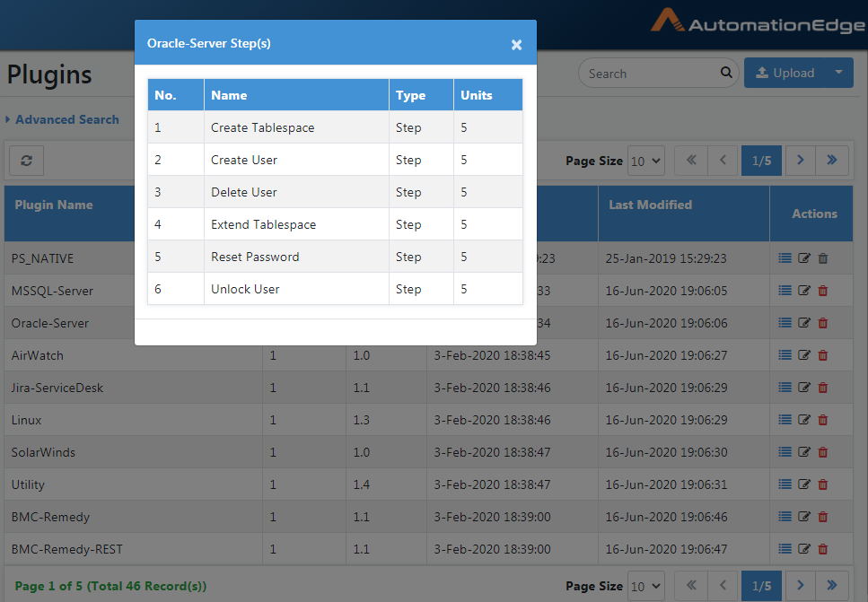Viewport: 868px width, 602px height.
Task: Click the search magnifier icon
Action: pos(726,73)
